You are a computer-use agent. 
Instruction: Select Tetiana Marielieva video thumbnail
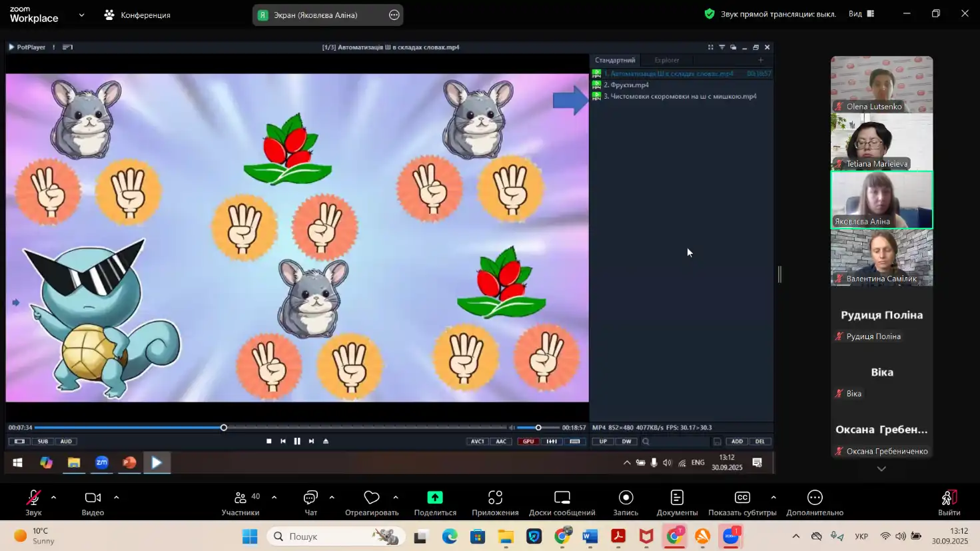pos(881,142)
